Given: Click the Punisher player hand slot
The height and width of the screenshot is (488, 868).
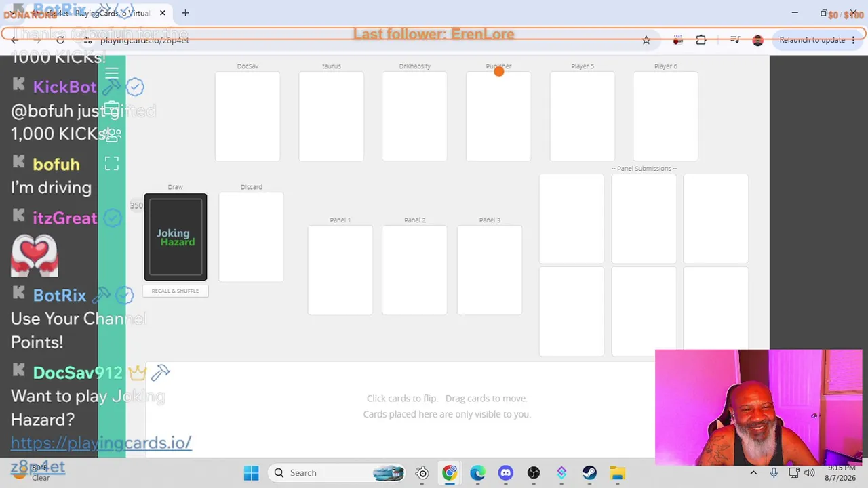Looking at the screenshot, I should (x=498, y=117).
